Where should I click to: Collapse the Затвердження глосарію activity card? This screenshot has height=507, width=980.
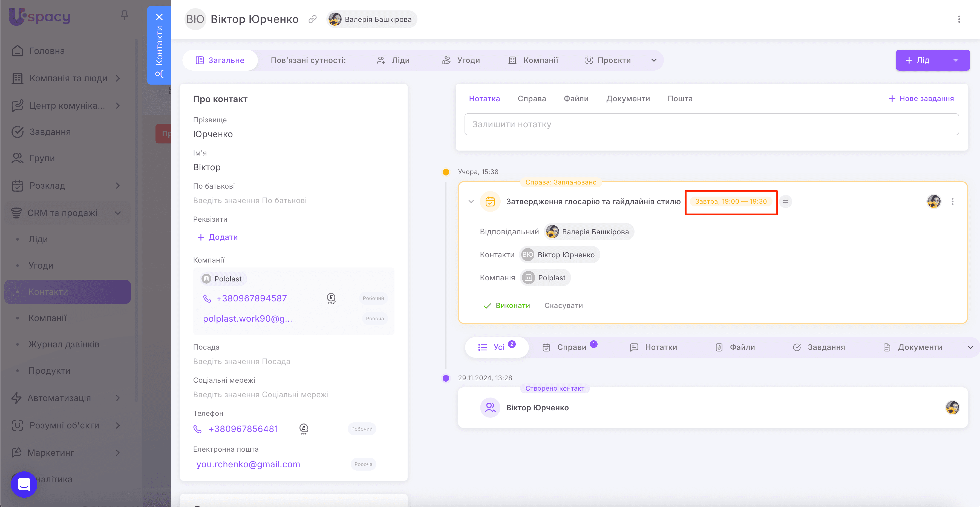(x=471, y=201)
